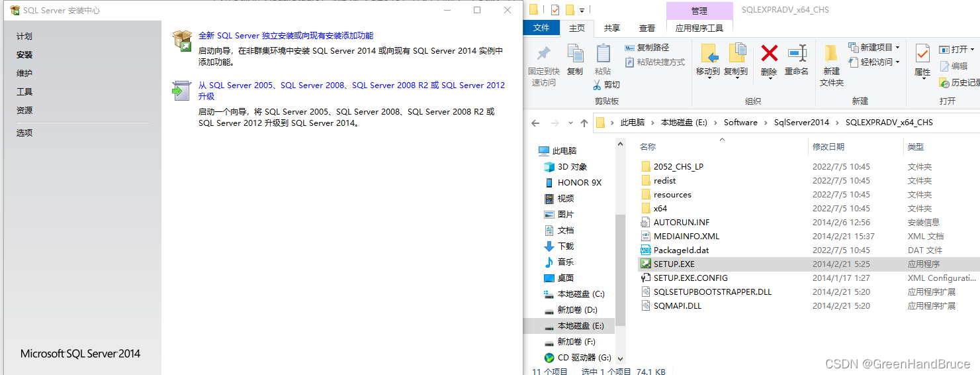Click the 粘贴 ribbon icon
Image resolution: width=980 pixels, height=375 pixels.
pyautogui.click(x=603, y=54)
